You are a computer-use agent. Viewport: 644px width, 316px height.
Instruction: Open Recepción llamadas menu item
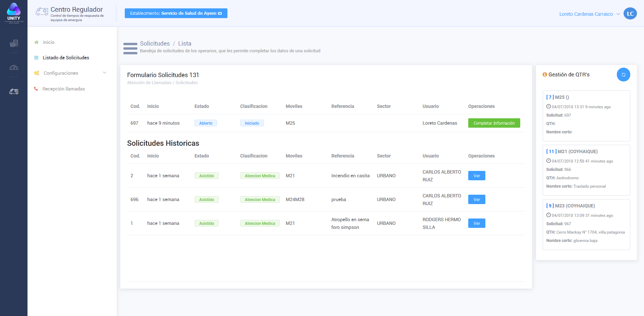(x=63, y=89)
